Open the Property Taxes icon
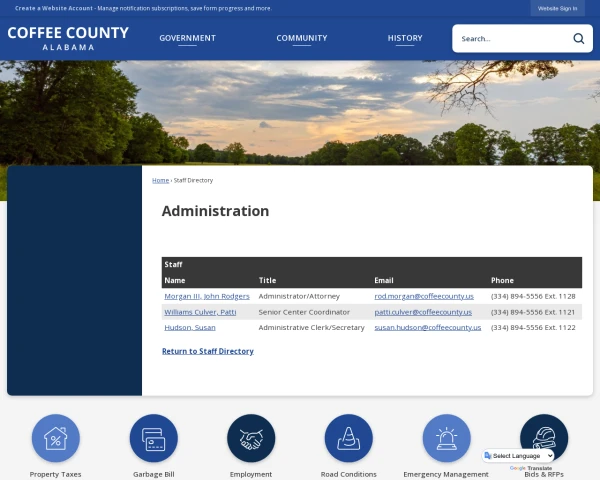600x480 pixels. point(55,438)
